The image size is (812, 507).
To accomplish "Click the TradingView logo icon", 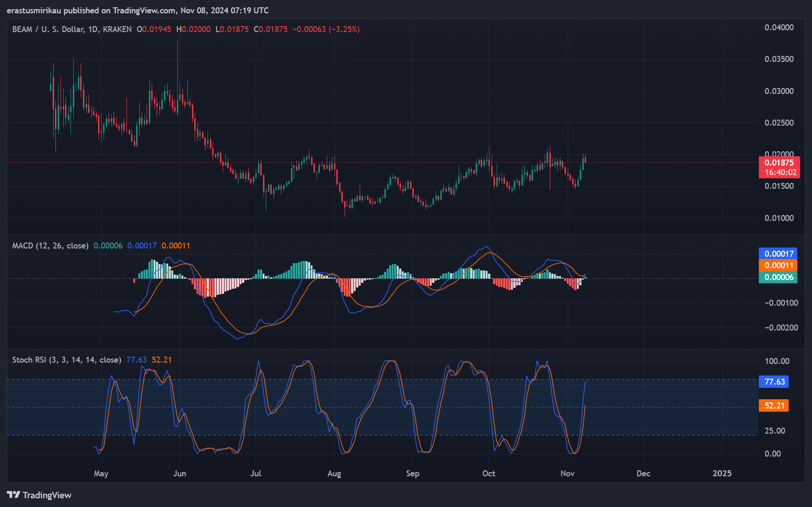I will click(x=13, y=495).
